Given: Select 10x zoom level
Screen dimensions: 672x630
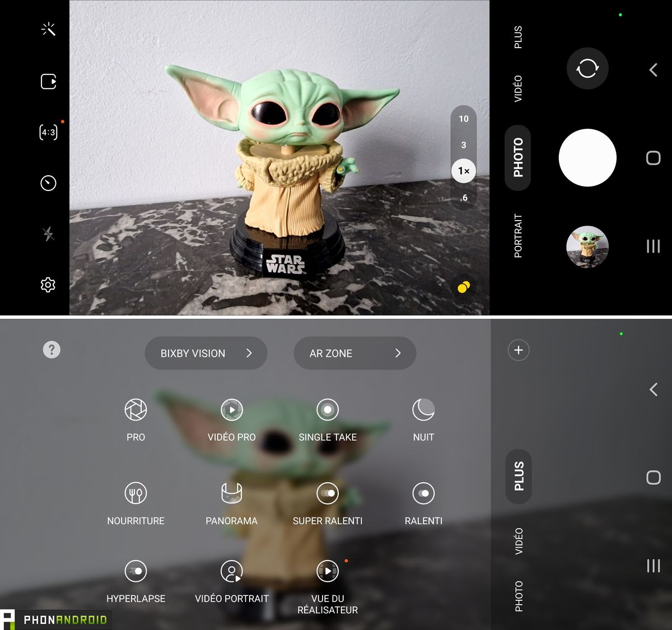Looking at the screenshot, I should [464, 119].
